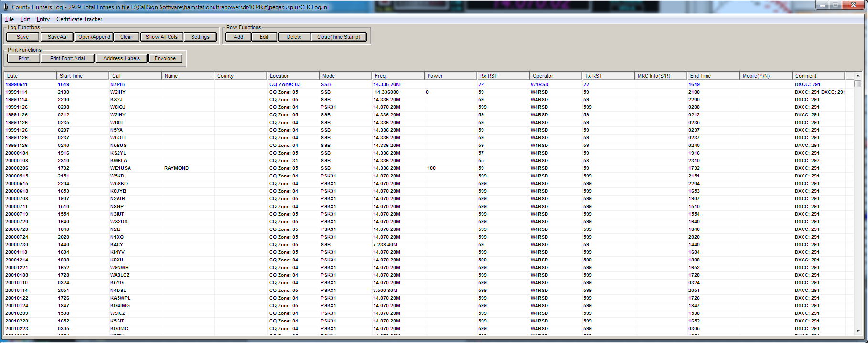Click the Mode column header

click(346, 76)
